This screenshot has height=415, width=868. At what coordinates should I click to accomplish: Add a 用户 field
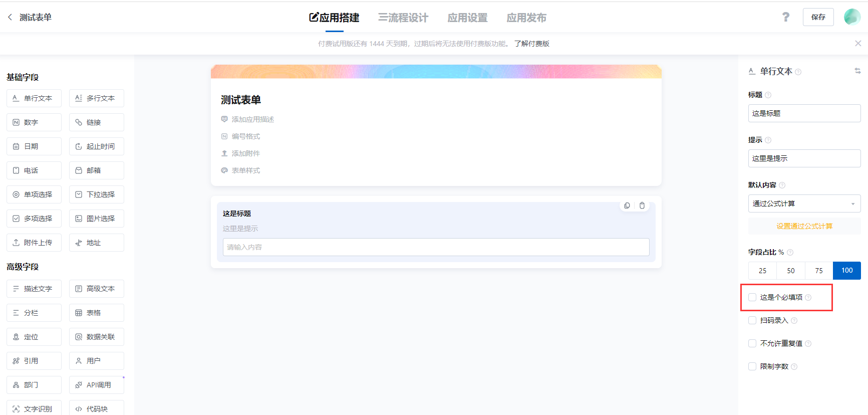coord(97,361)
